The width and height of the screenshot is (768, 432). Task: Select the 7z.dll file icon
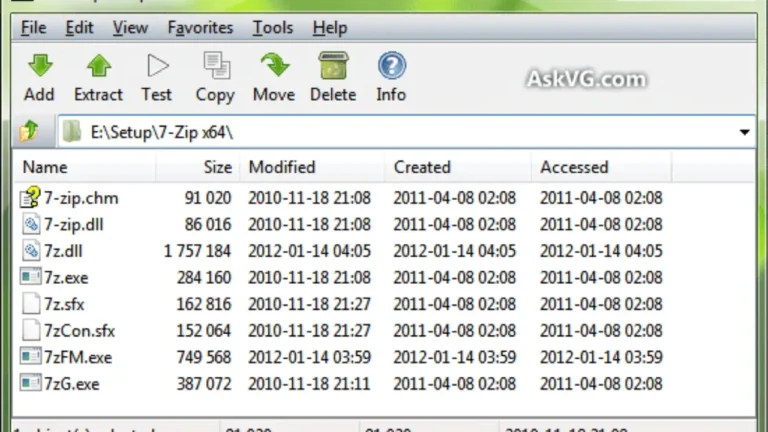click(30, 251)
